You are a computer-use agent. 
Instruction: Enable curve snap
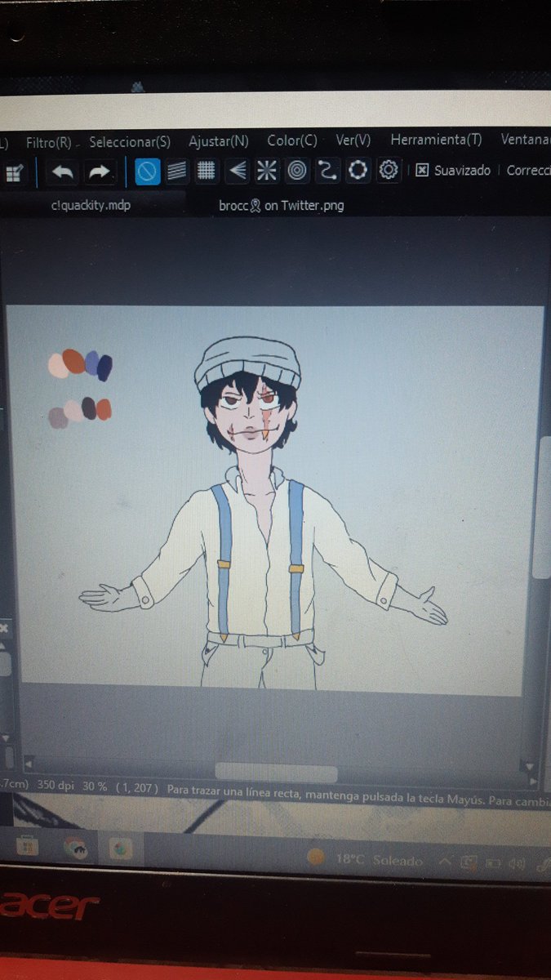(327, 171)
